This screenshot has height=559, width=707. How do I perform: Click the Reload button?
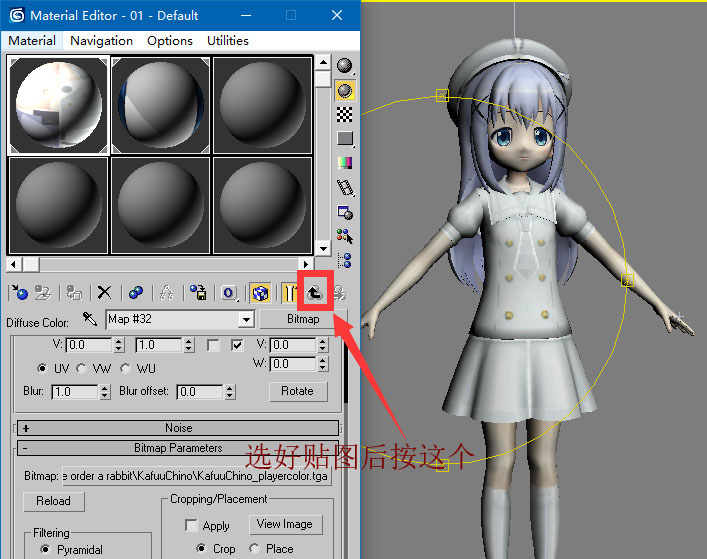click(x=54, y=501)
